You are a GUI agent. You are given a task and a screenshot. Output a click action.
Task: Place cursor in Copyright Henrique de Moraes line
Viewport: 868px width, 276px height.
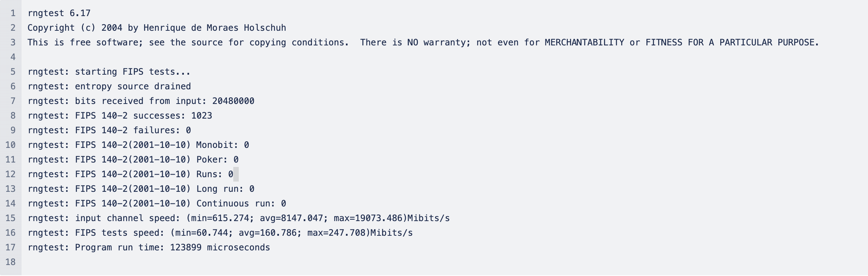coord(157,28)
